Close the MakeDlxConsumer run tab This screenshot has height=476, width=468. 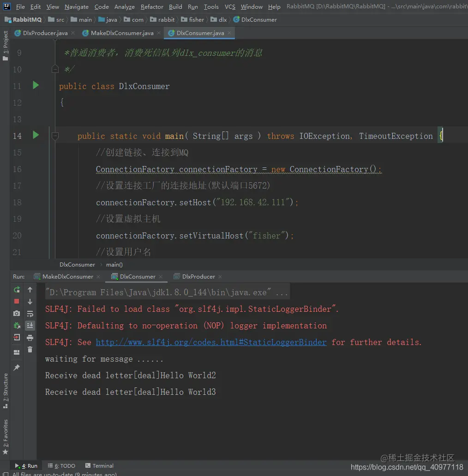[98, 277]
